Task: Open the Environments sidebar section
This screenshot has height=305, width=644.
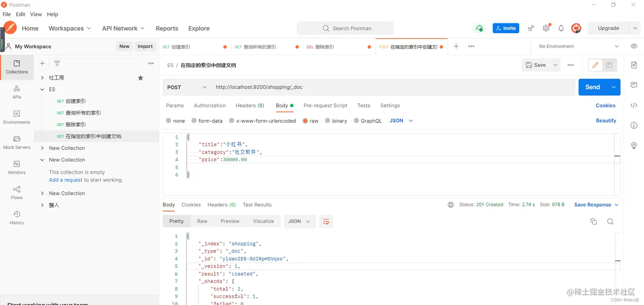Action: 17,117
